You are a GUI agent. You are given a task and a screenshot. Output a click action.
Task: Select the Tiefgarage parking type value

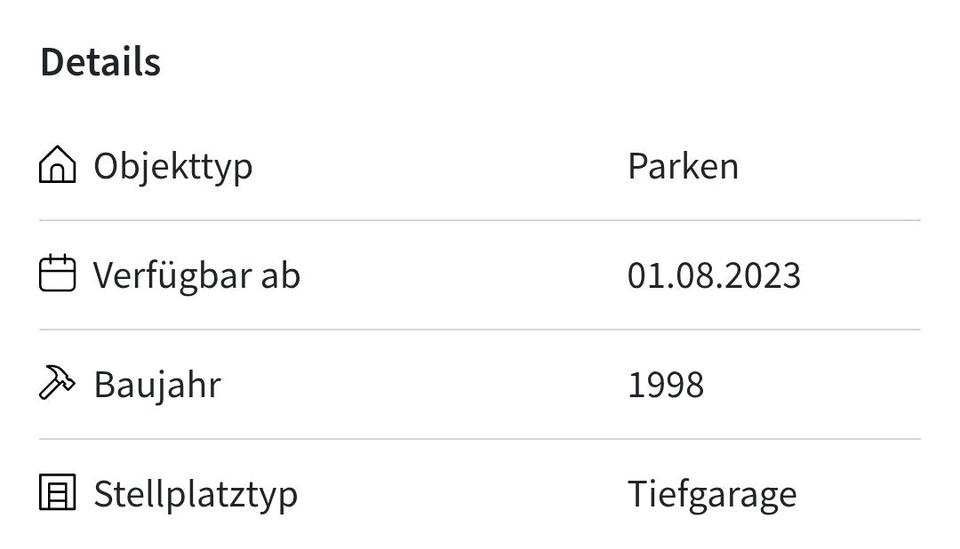[712, 494]
